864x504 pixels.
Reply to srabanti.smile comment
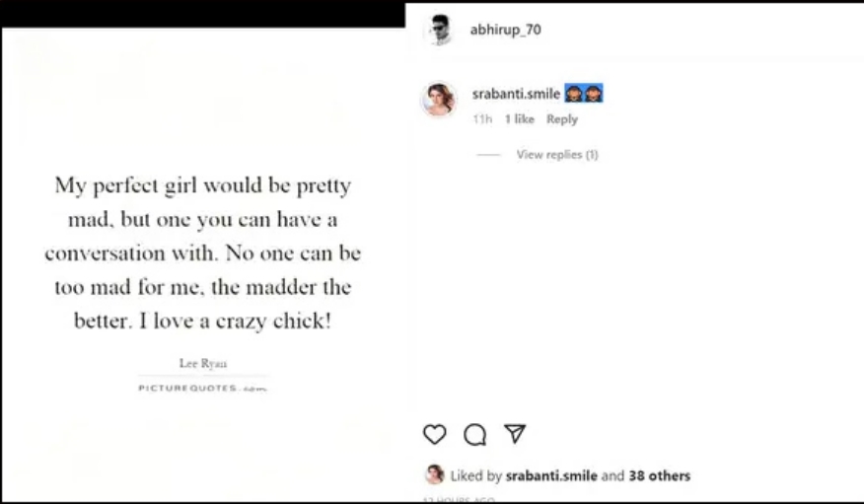click(562, 119)
